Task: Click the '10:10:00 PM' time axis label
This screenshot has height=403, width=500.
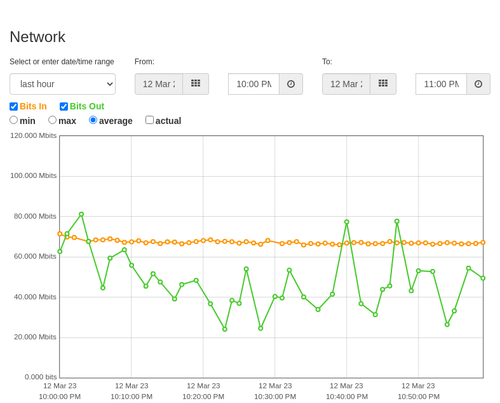Action: point(132,397)
